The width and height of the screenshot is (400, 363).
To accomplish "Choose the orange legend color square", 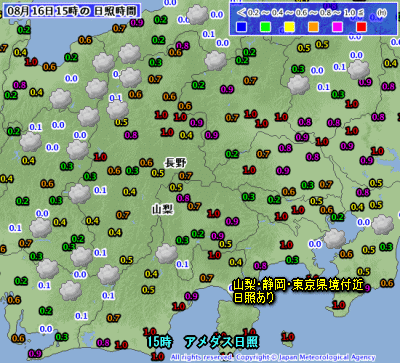I will click(x=313, y=27).
